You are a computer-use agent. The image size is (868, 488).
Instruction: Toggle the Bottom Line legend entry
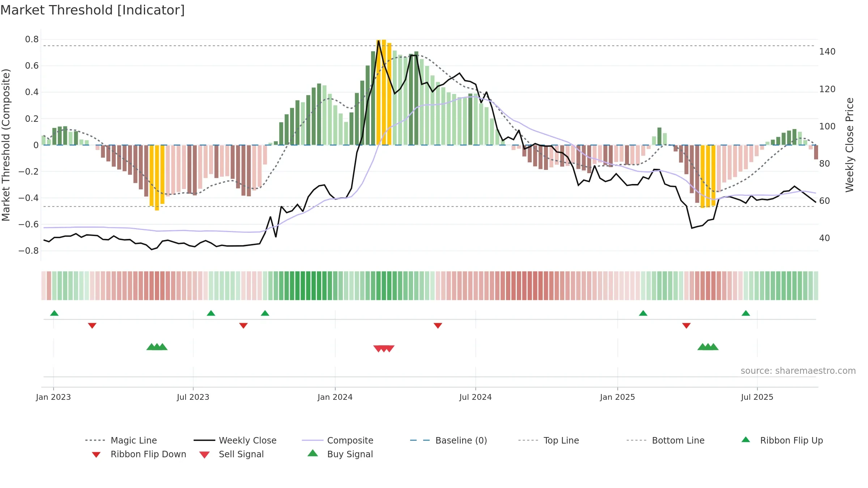tap(665, 440)
